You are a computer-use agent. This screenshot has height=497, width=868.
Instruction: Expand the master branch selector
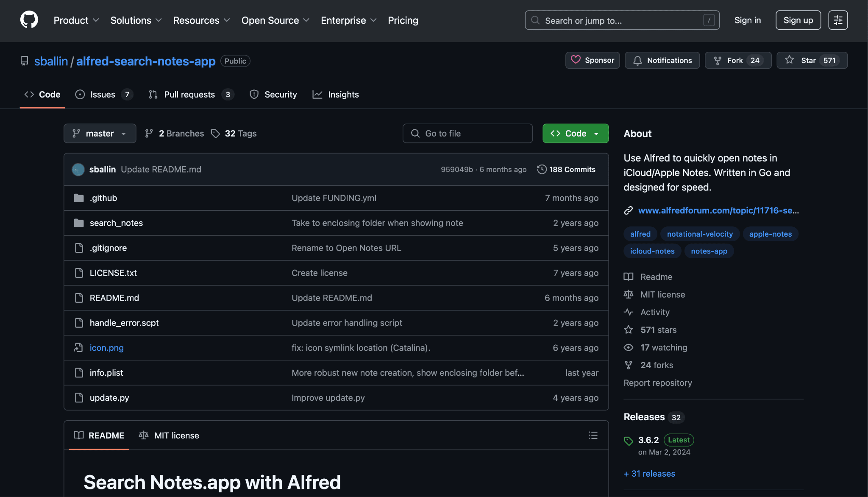[100, 133]
